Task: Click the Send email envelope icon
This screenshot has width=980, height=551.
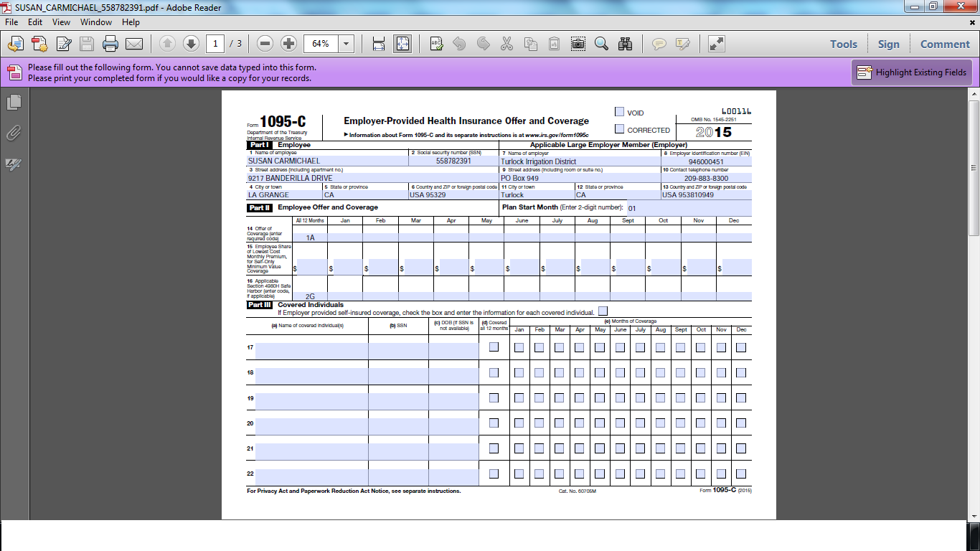Action: pyautogui.click(x=134, y=44)
